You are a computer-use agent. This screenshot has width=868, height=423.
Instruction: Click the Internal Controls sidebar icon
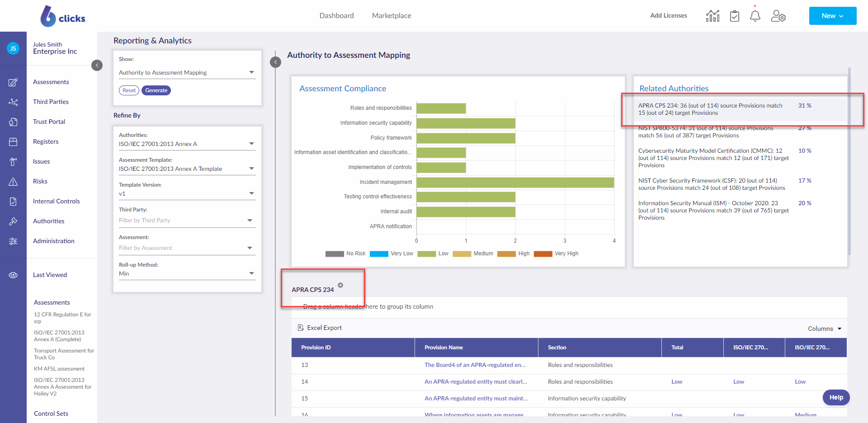(x=13, y=202)
